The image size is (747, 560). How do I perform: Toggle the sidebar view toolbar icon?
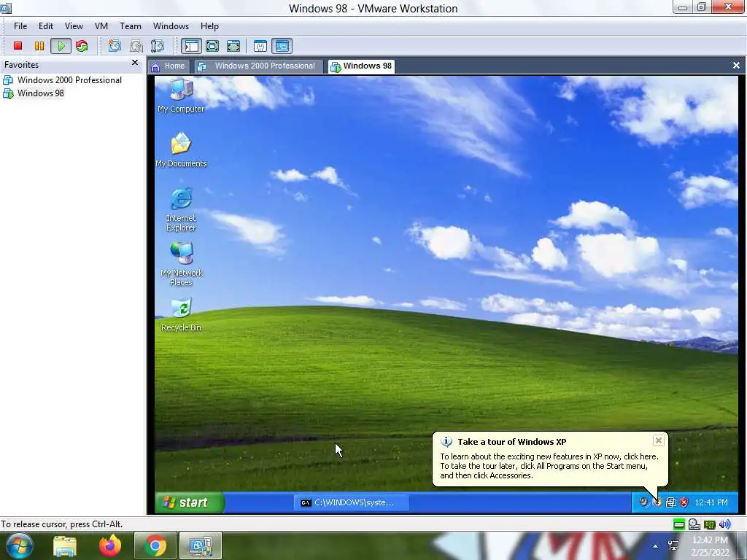pyautogui.click(x=191, y=46)
